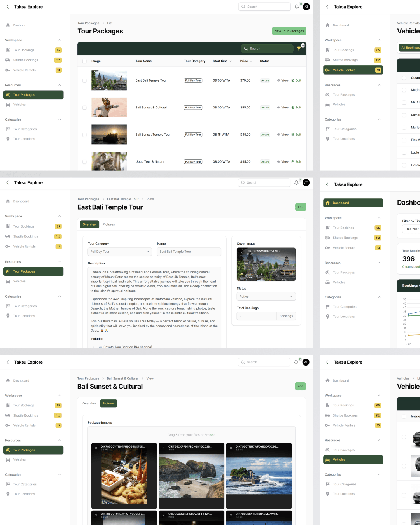Viewport: 420px width, 525px height.
Task: Open notifications bell on Bali Sunset & Cultural screen
Action: click(x=296, y=362)
